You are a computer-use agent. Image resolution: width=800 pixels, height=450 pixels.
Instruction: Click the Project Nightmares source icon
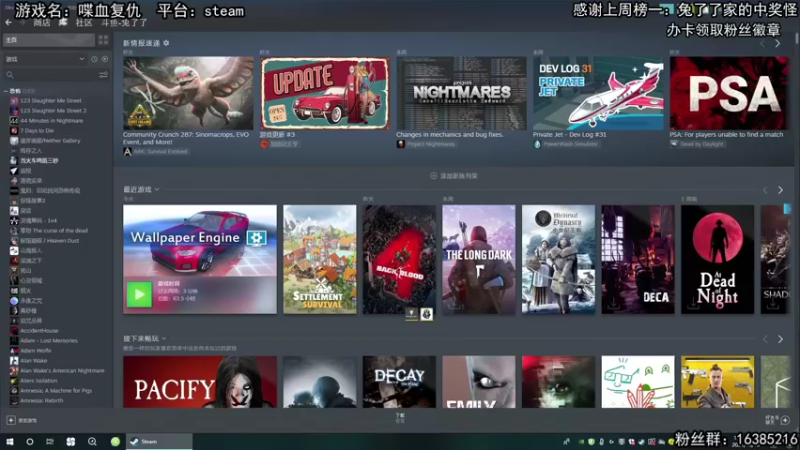tap(401, 144)
